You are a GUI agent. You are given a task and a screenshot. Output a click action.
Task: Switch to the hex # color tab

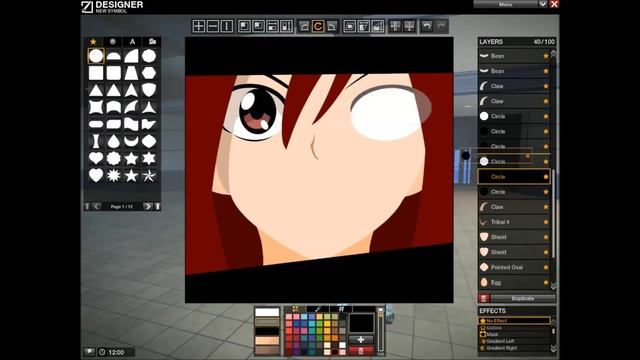click(x=342, y=309)
